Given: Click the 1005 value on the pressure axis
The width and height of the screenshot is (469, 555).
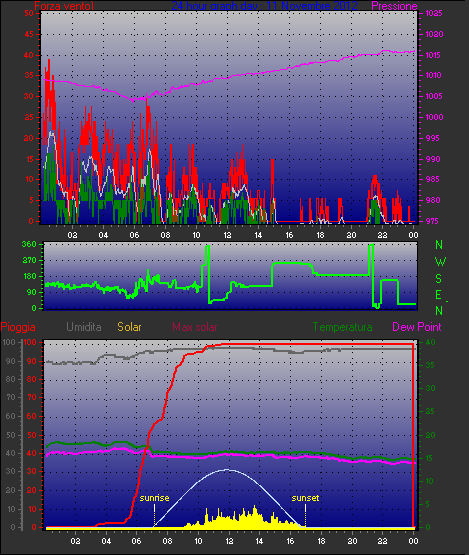Looking at the screenshot, I should pyautogui.click(x=434, y=96).
